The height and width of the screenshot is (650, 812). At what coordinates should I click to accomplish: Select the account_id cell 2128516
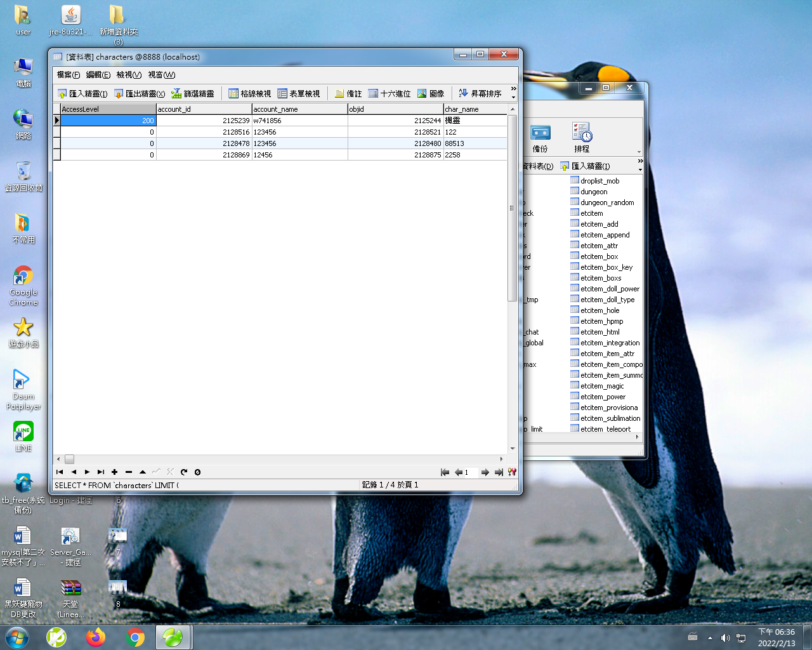coord(204,132)
